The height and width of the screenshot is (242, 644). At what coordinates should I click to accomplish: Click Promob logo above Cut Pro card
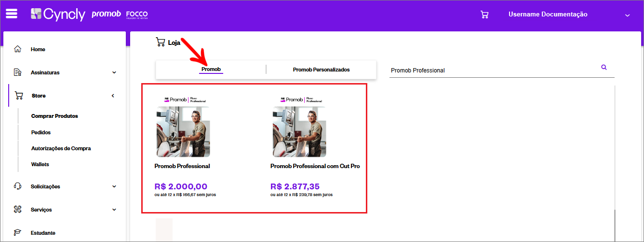[301, 100]
